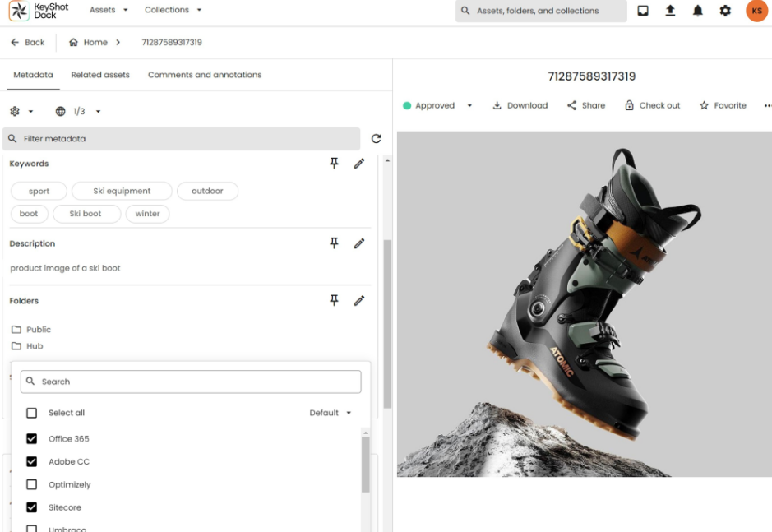772x532 pixels.
Task: Focus the Filter metadata input field
Action: [181, 139]
